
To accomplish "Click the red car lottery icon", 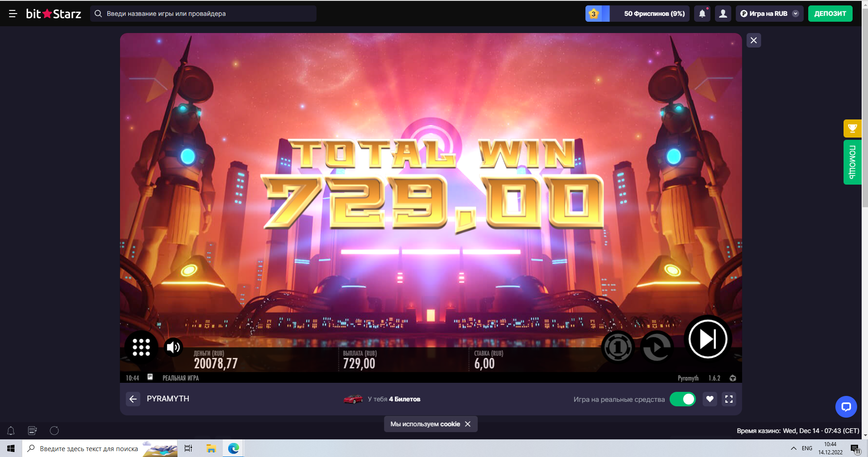I will [353, 399].
